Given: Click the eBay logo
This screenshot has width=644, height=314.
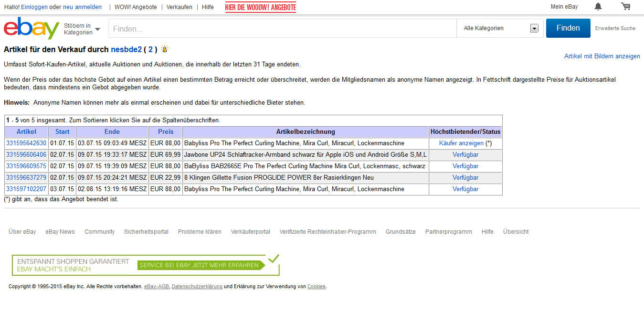Looking at the screenshot, I should pyautogui.click(x=32, y=28).
